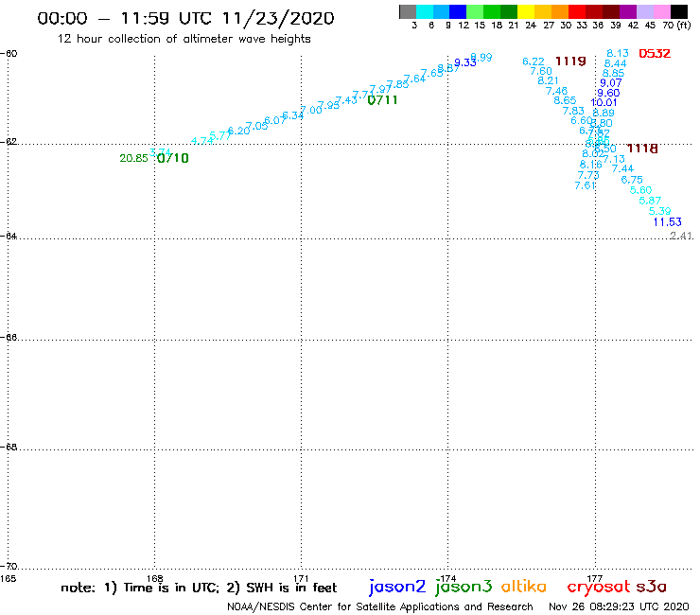
Task: Click the 6.22 wave height value
Action: tap(534, 61)
